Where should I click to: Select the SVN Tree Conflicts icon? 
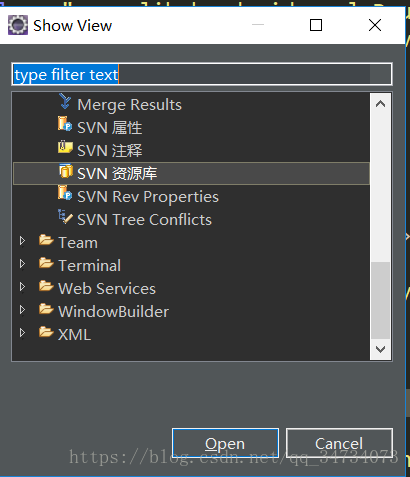(x=65, y=216)
